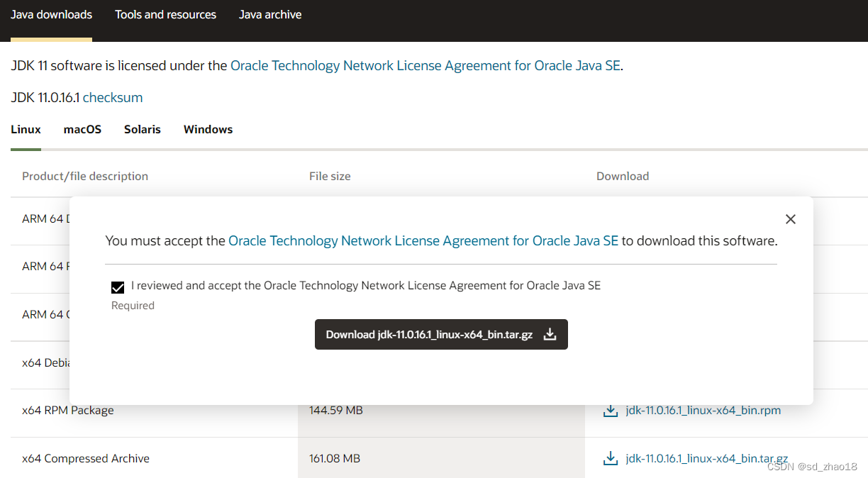Open the Java archive tab

270,15
